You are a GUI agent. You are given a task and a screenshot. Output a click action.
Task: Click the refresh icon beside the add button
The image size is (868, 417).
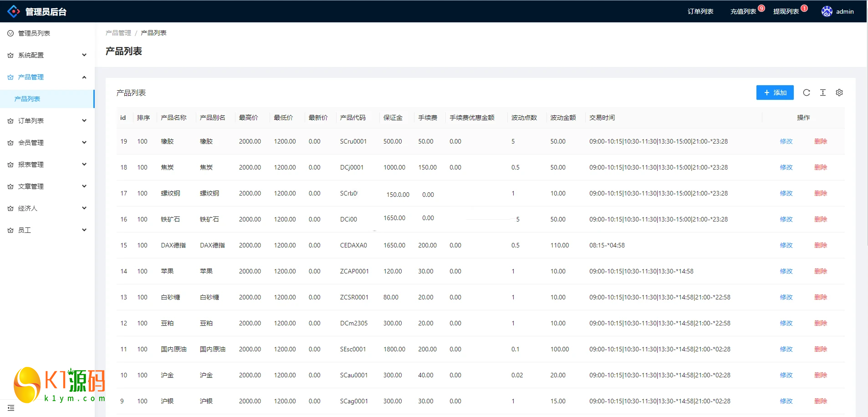[807, 93]
